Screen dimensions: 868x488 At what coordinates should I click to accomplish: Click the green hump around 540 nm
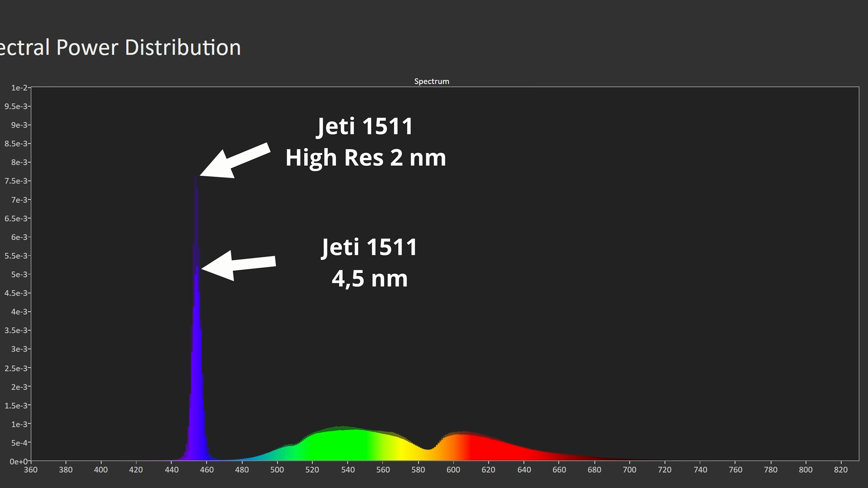pyautogui.click(x=347, y=445)
